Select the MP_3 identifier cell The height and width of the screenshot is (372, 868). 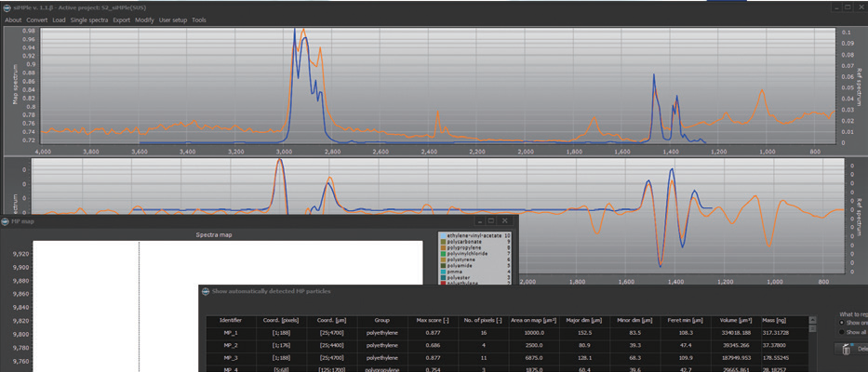coord(231,357)
